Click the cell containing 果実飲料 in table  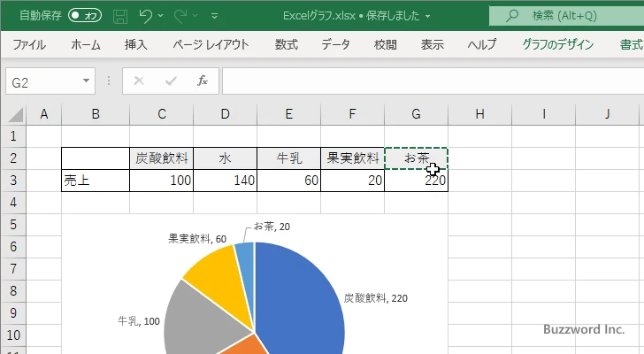pyautogui.click(x=352, y=158)
